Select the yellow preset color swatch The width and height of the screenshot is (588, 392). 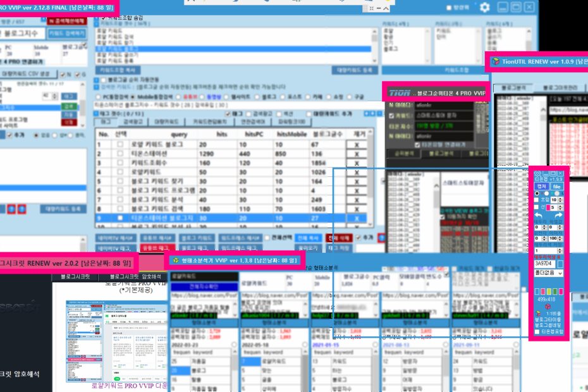point(549,291)
